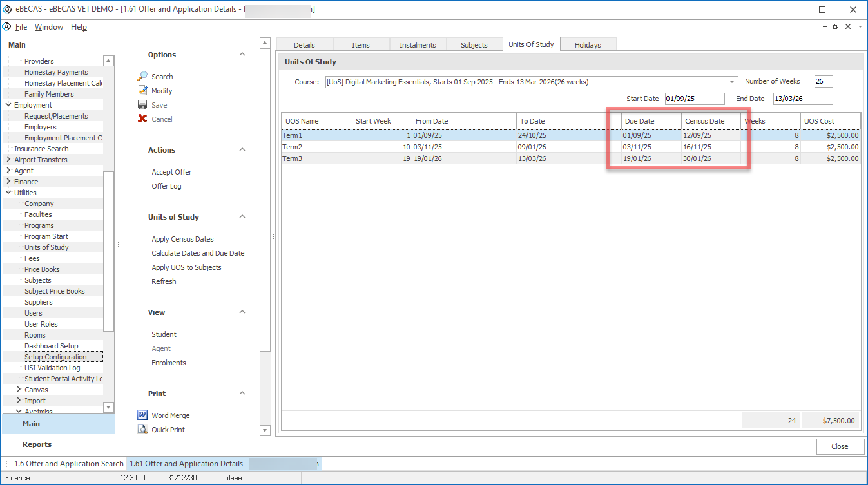
Task: Click the Search magnifier icon in Options
Action: click(142, 77)
